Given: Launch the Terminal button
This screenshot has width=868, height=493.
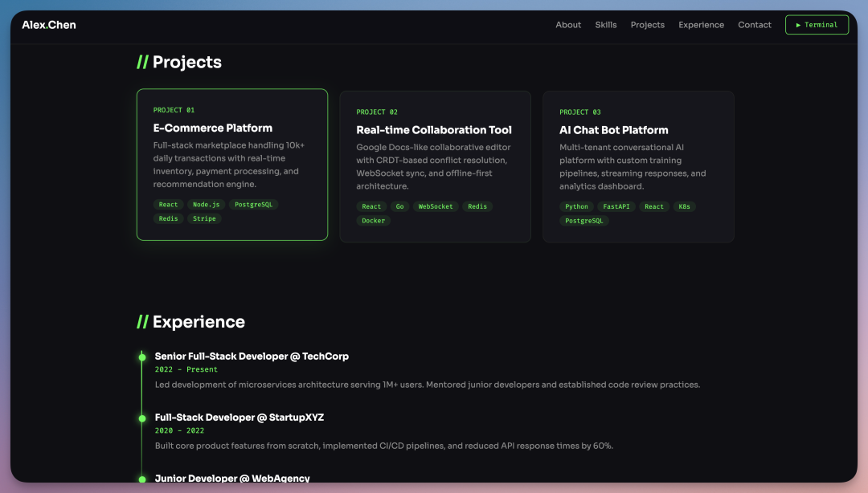Looking at the screenshot, I should [817, 25].
